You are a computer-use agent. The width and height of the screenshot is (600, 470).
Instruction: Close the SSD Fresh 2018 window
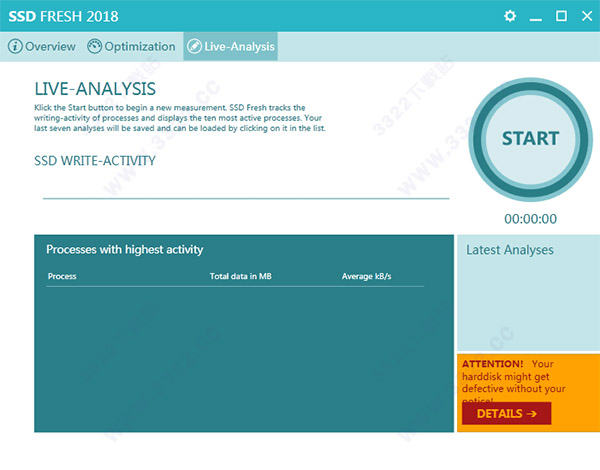coord(587,16)
